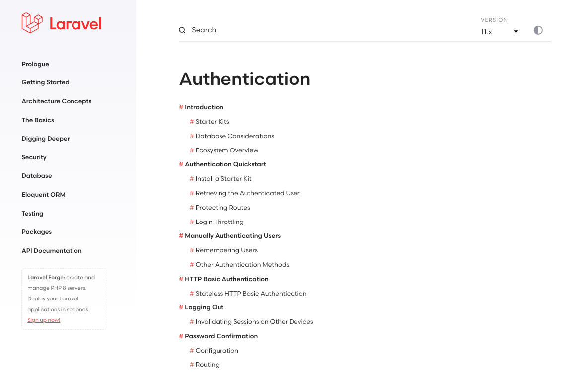Click the anchor icon beside Logging Out
Image resolution: width=588 pixels, height=372 pixels.
pyautogui.click(x=180, y=307)
